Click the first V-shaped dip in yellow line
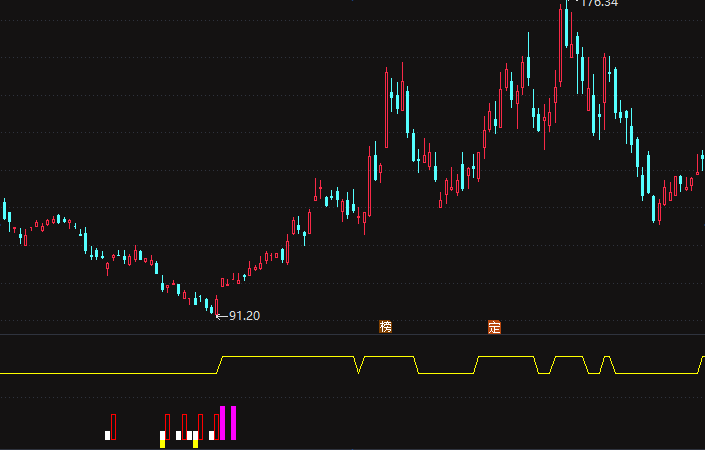Image resolution: width=705 pixels, height=450 pixels. pyautogui.click(x=359, y=365)
